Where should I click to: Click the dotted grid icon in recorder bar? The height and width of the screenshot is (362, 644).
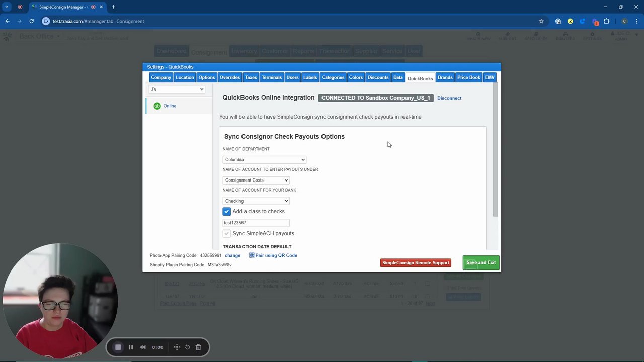coord(177,347)
